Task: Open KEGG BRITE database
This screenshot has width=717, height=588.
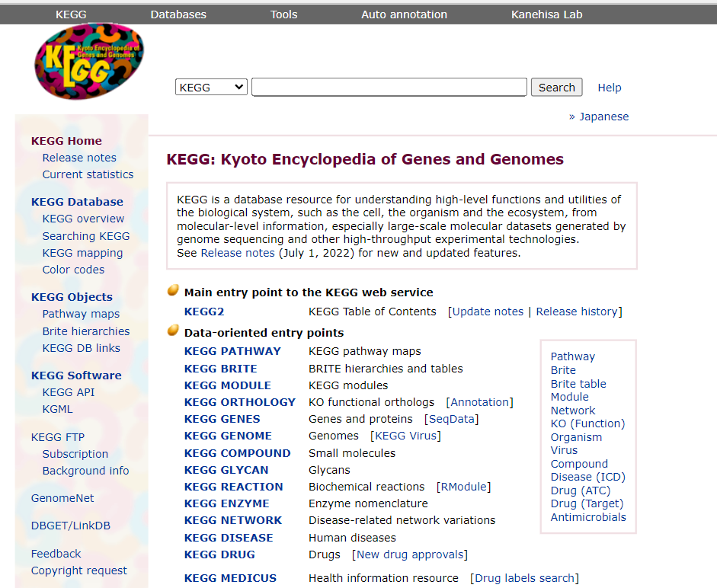Action: (220, 369)
